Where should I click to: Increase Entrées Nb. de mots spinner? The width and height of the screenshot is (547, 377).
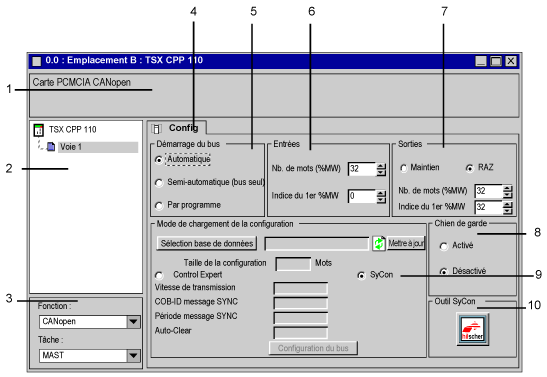click(x=381, y=166)
